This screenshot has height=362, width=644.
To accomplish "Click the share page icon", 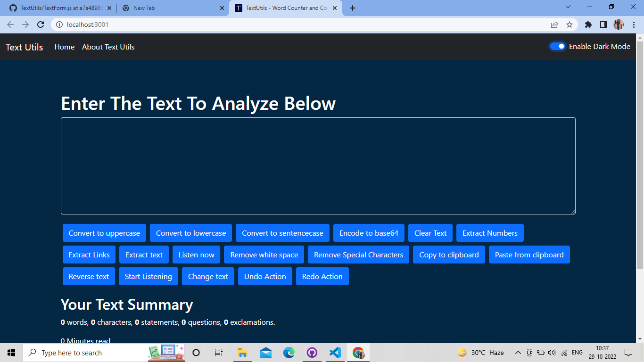I will (x=554, y=25).
